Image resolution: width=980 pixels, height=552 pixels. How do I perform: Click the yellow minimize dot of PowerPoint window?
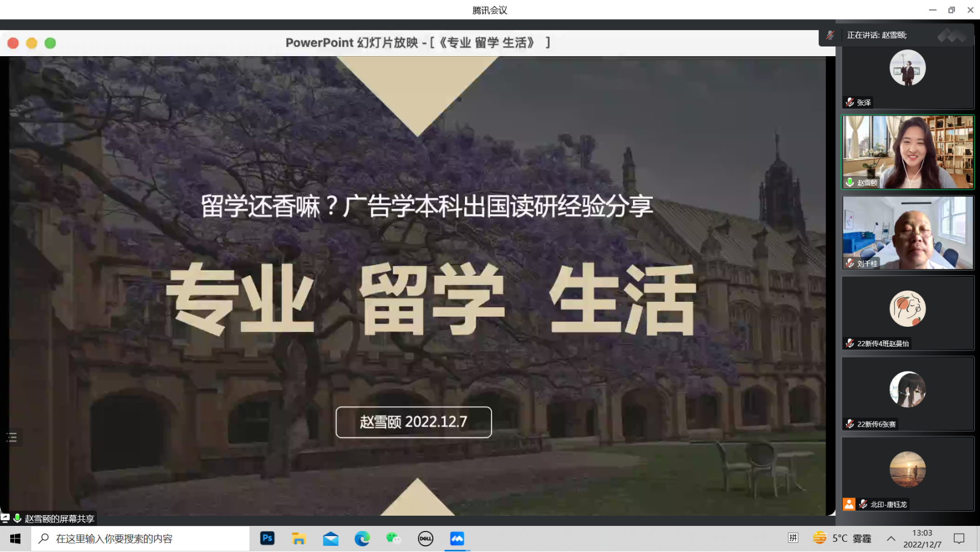click(32, 43)
